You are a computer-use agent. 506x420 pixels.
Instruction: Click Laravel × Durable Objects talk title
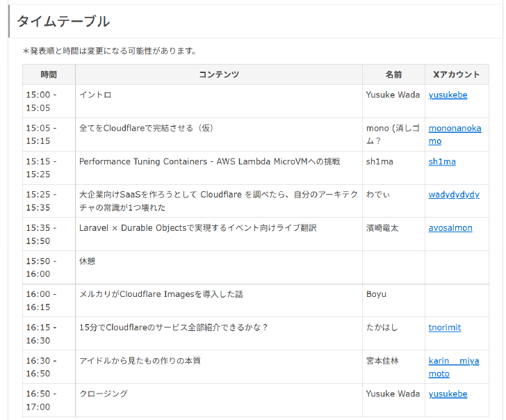(x=198, y=228)
